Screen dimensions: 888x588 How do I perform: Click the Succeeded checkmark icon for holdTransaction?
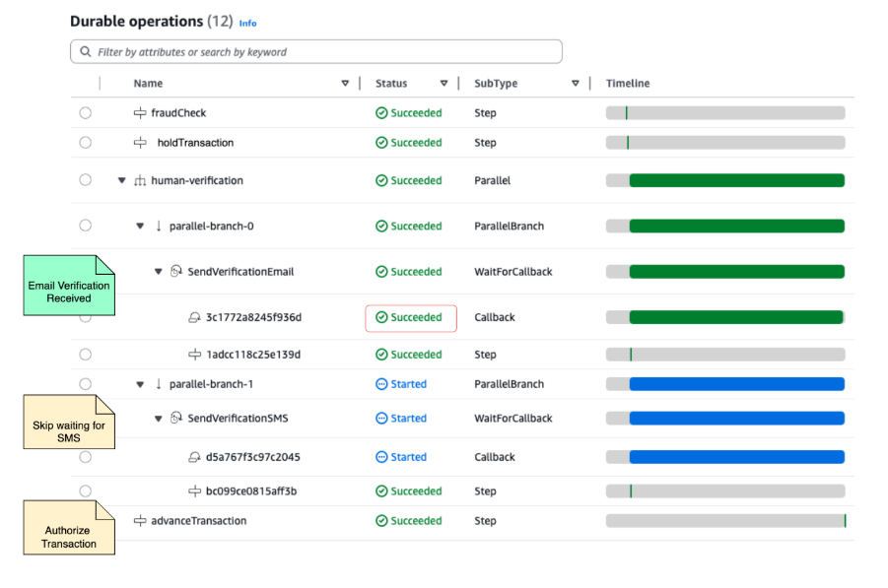[383, 142]
